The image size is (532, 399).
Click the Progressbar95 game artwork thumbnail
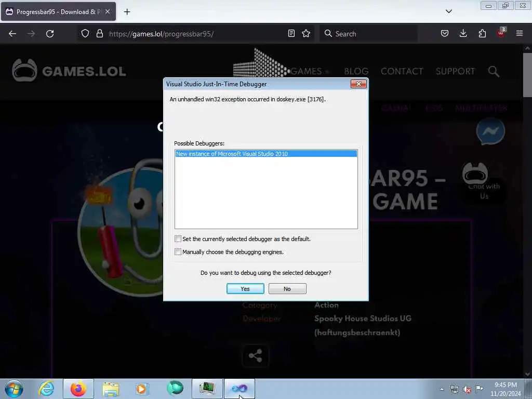click(x=121, y=228)
